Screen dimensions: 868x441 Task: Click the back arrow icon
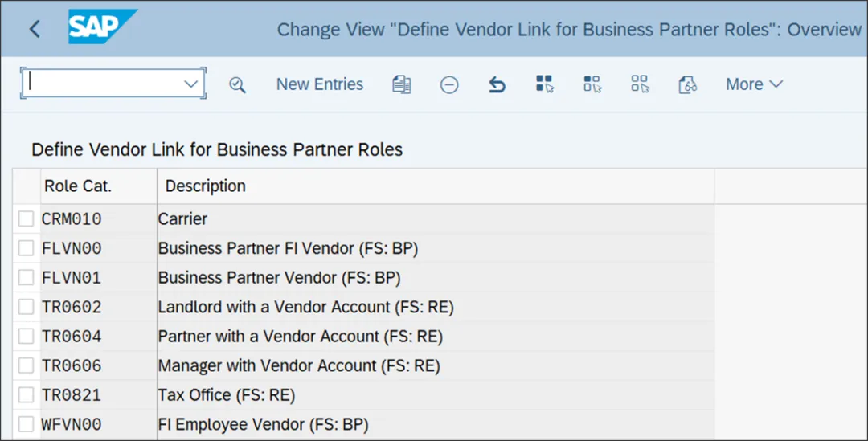(x=34, y=29)
